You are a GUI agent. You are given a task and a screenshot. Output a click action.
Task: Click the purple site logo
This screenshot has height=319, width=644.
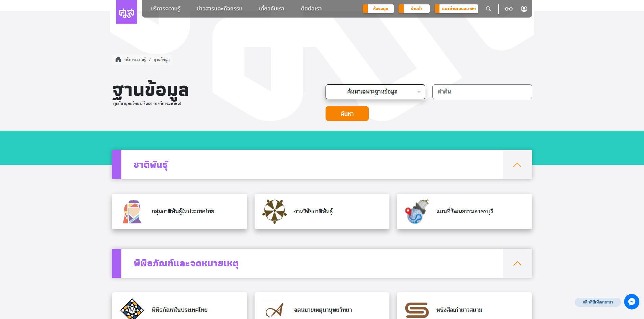127,12
